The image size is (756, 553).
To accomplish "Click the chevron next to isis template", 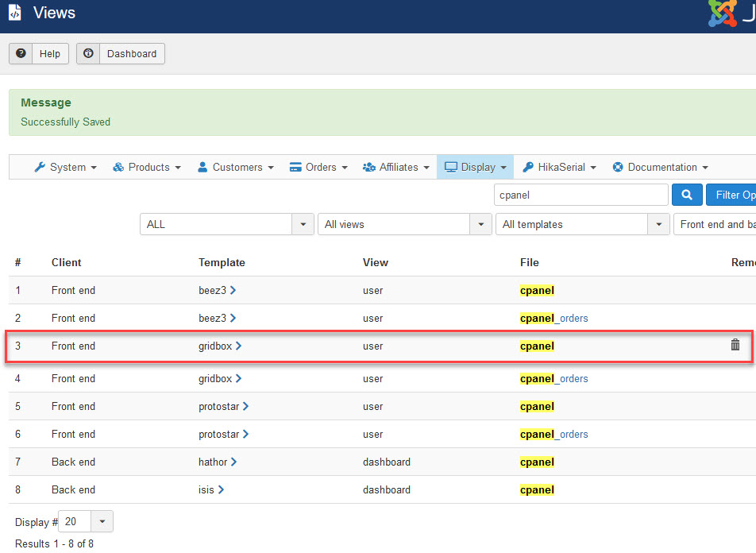I will point(221,490).
